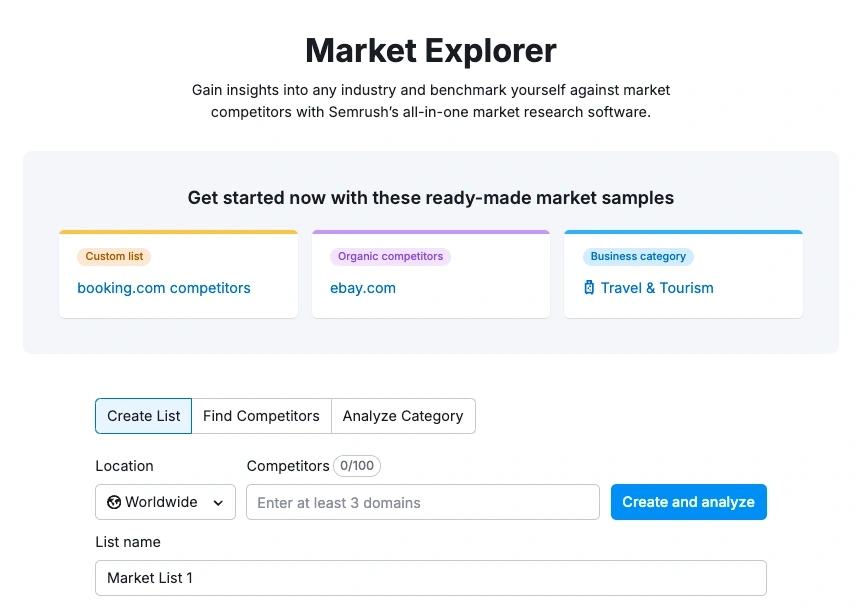Click the Organic competitors badge
The height and width of the screenshot is (611, 861).
click(390, 256)
